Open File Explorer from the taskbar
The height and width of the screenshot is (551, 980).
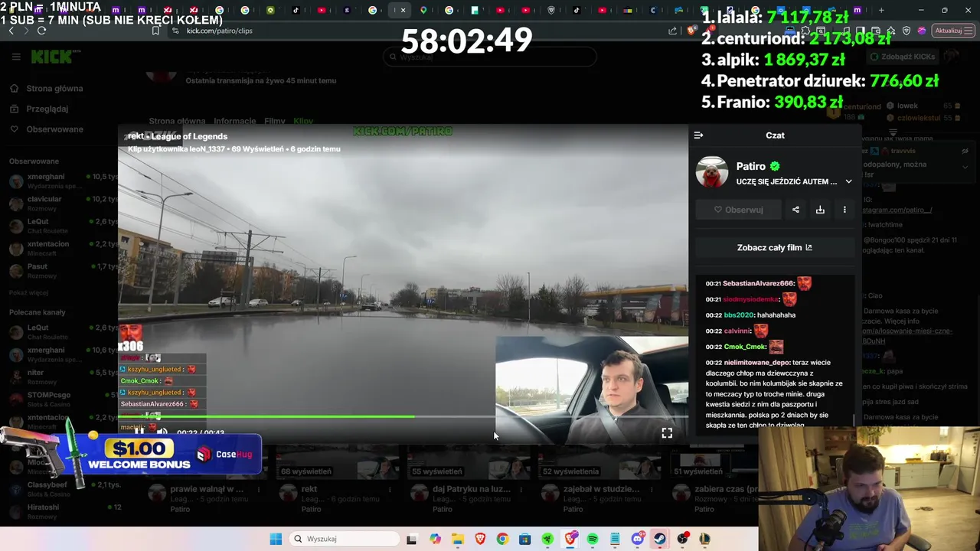pos(457,539)
